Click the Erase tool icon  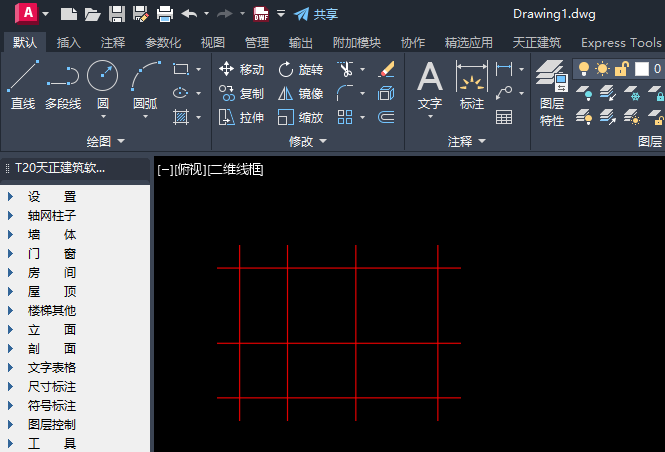pos(386,69)
